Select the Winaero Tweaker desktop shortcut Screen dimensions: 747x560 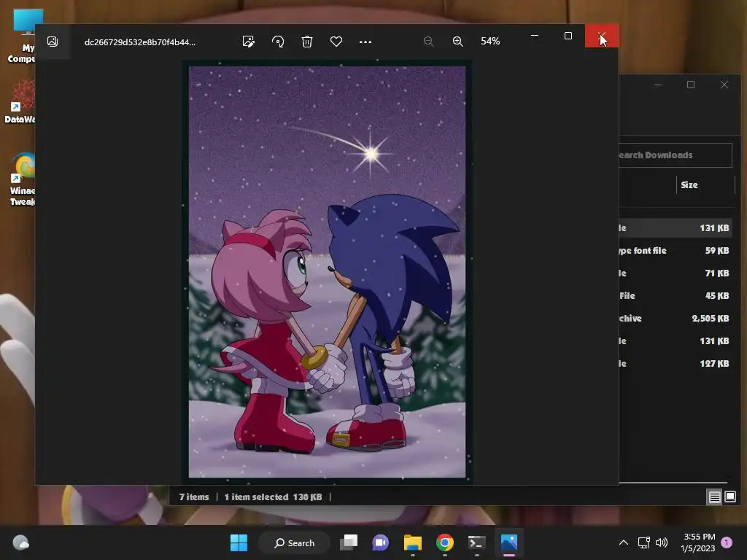[x=22, y=179]
